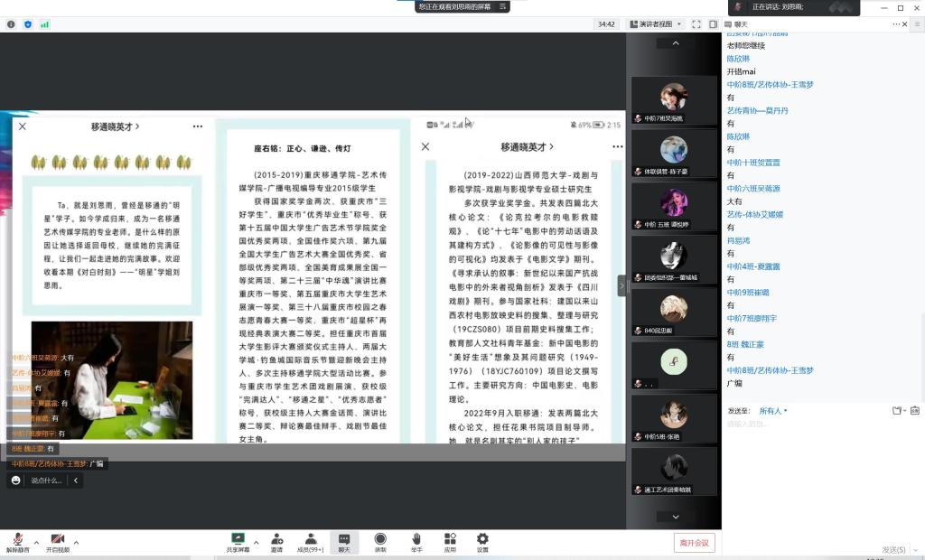Open video options arrow beside 开启视频

[76, 542]
